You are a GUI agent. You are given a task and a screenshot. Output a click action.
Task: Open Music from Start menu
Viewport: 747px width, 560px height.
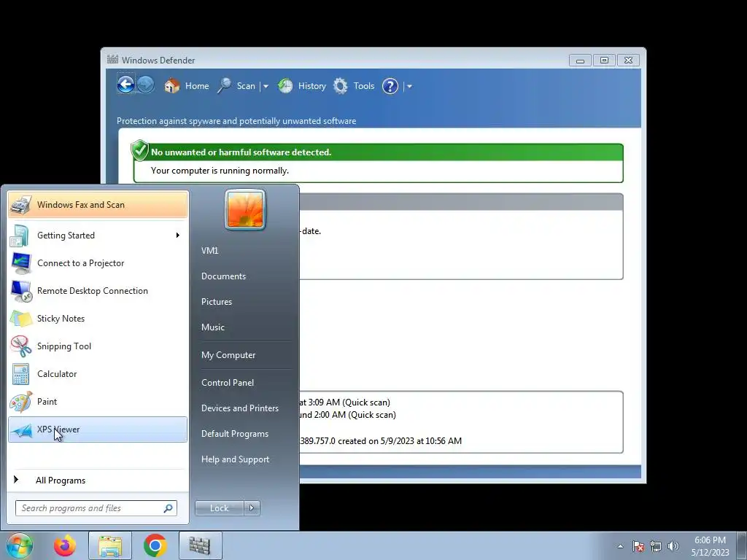[x=212, y=327]
